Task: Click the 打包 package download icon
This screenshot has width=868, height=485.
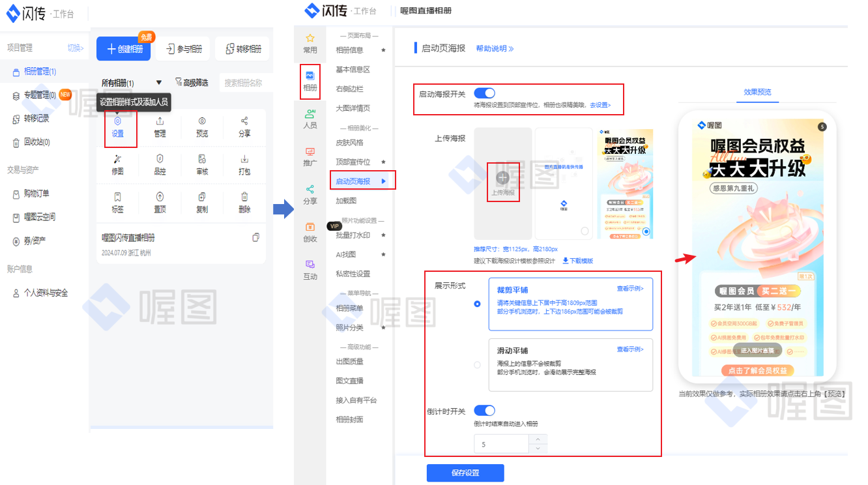Action: (244, 159)
